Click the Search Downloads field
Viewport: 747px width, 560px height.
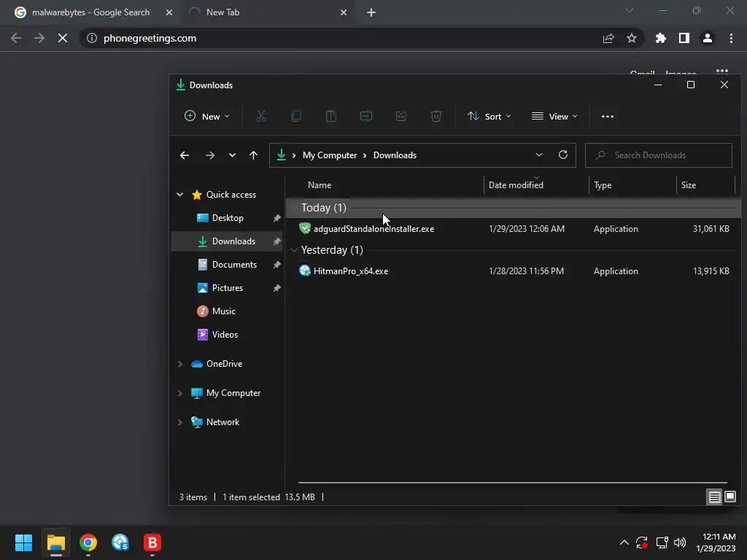click(x=659, y=155)
